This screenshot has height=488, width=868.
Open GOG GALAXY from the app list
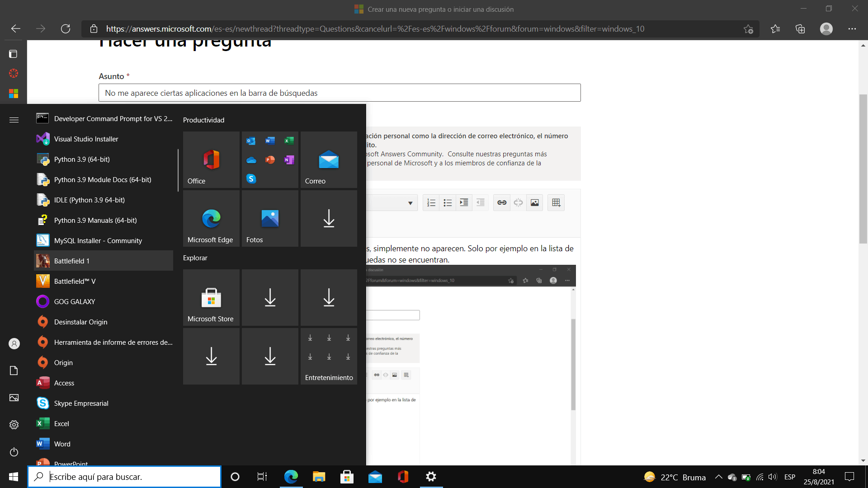[x=75, y=301]
